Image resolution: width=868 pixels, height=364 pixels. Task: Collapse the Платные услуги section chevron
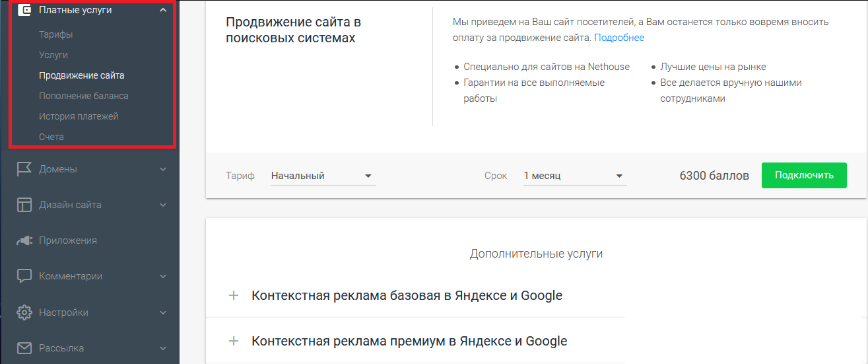tap(163, 10)
